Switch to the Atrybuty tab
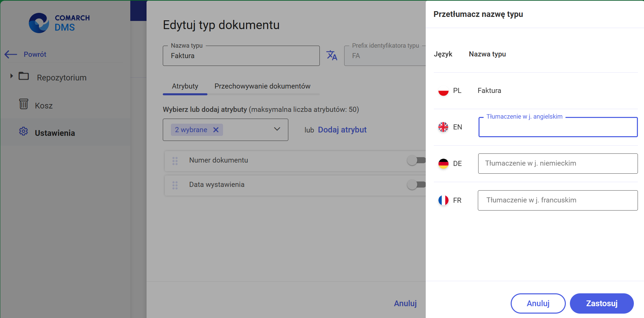Image resolution: width=644 pixels, height=318 pixels. [x=185, y=86]
